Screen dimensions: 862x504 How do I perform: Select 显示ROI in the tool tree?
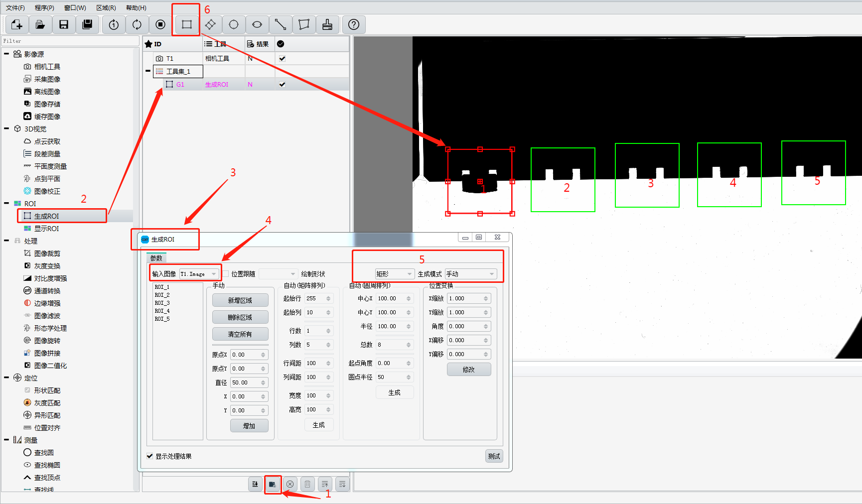(46, 229)
